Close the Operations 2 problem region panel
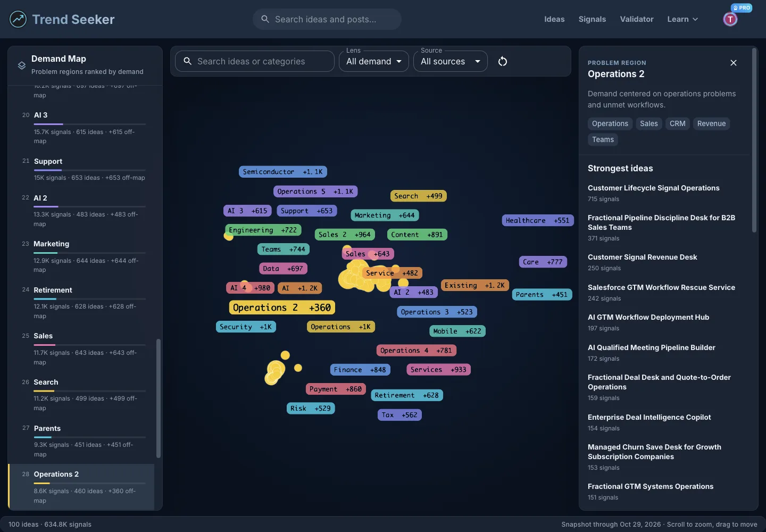The width and height of the screenshot is (766, 532). 734,63
